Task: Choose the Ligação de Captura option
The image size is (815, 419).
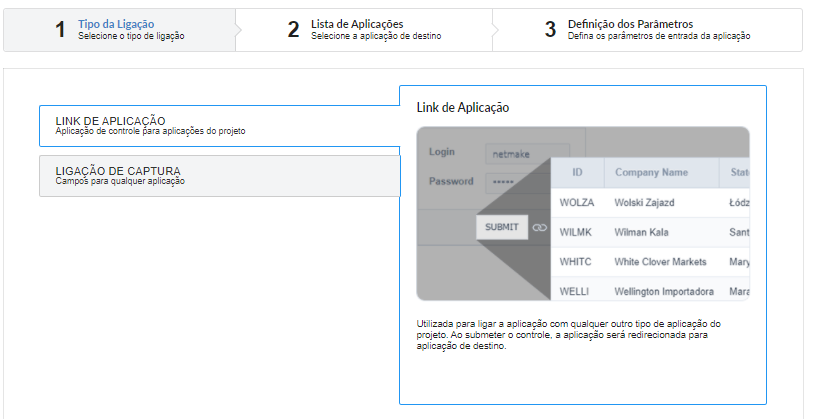Action: click(219, 176)
